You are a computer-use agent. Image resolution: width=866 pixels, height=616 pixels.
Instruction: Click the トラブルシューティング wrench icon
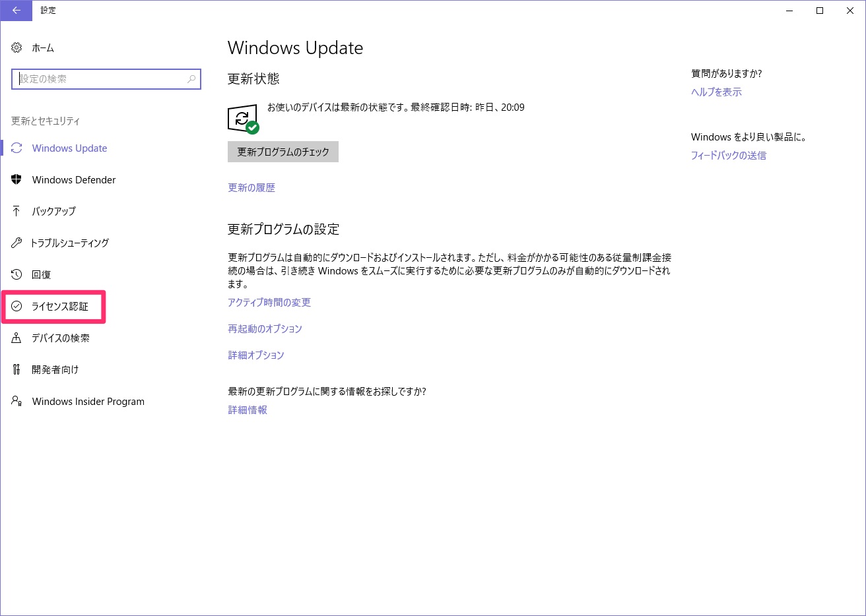pyautogui.click(x=17, y=243)
